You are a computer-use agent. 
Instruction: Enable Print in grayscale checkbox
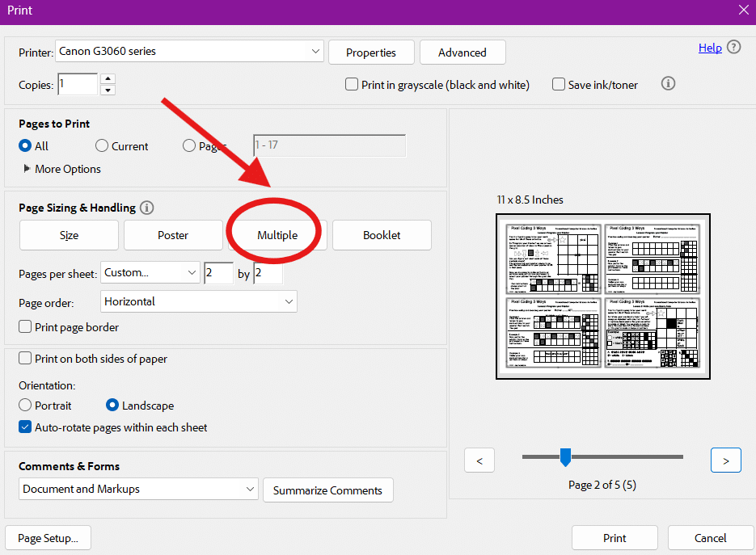coord(352,84)
